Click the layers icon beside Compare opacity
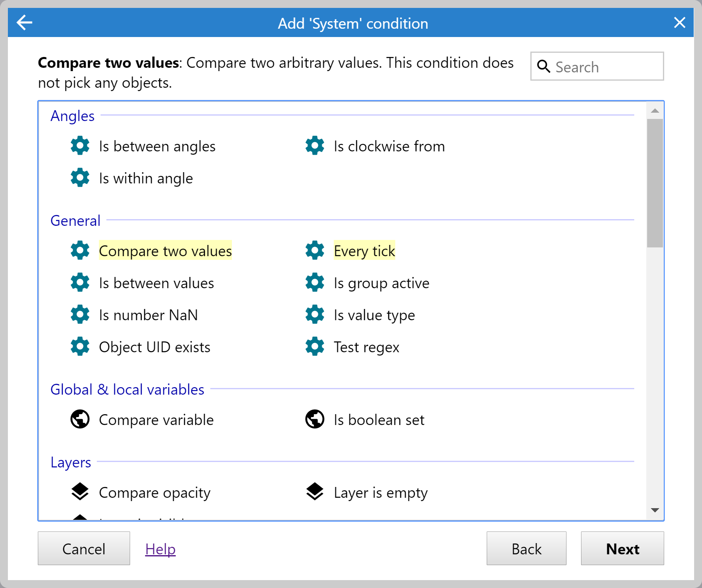 (80, 492)
